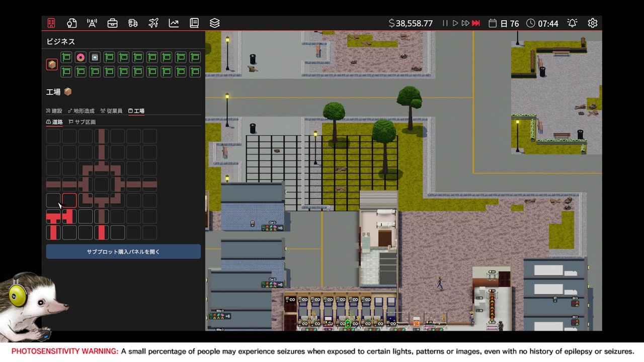644x362 pixels.
Task: Switch to the 工場 tab
Action: pos(136,111)
